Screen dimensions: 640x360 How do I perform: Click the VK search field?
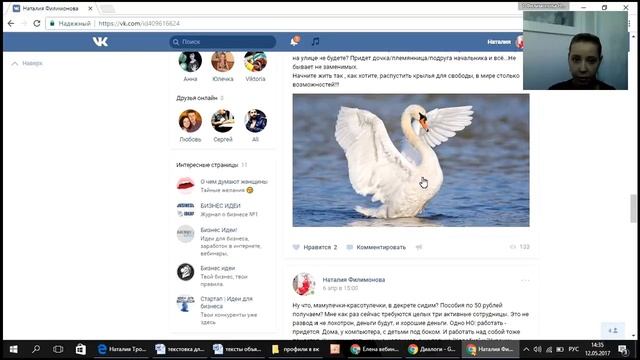click(x=223, y=42)
